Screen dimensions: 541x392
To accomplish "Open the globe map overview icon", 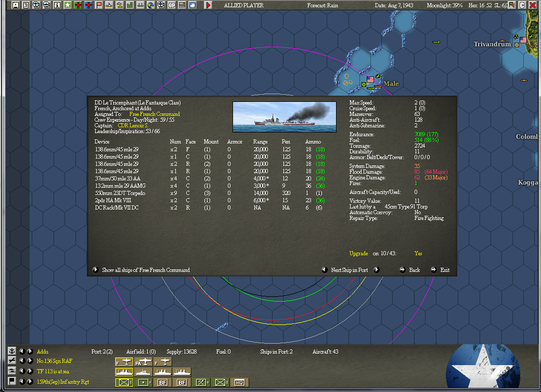I will (152, 5).
